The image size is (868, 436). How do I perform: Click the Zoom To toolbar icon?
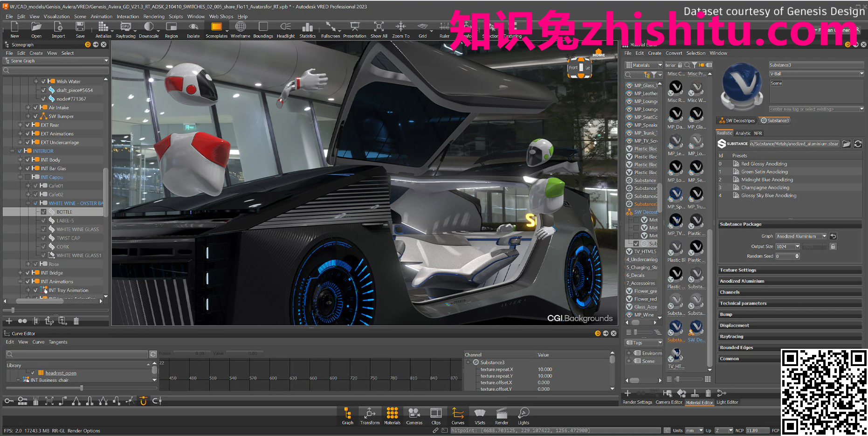[x=401, y=30]
